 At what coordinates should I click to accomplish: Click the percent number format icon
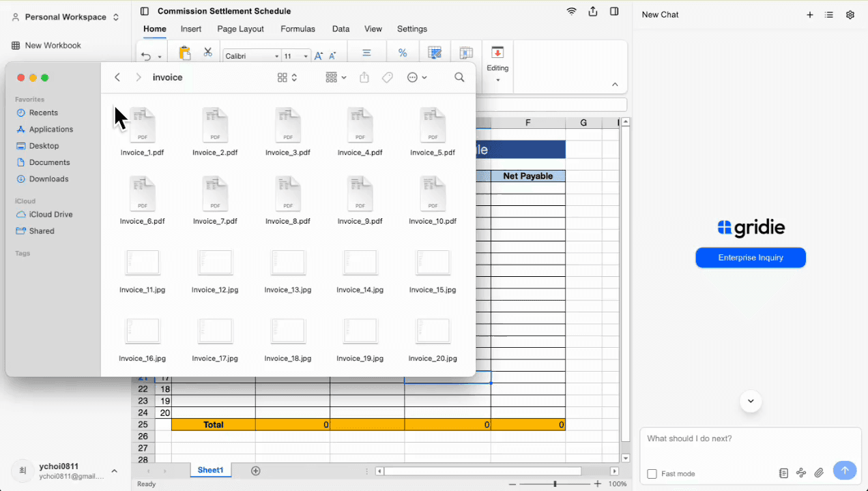point(403,53)
